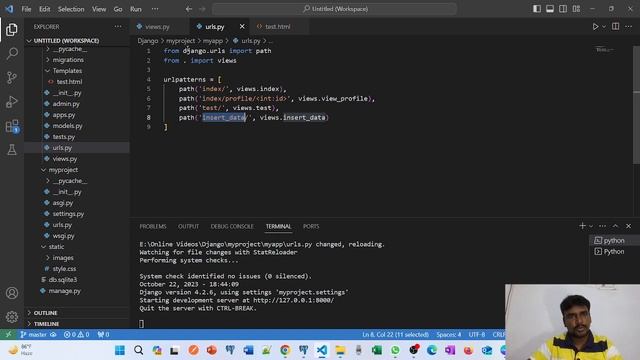Close the urls.py editor tab
Viewport: 640px width, 360px height.
tap(242, 27)
